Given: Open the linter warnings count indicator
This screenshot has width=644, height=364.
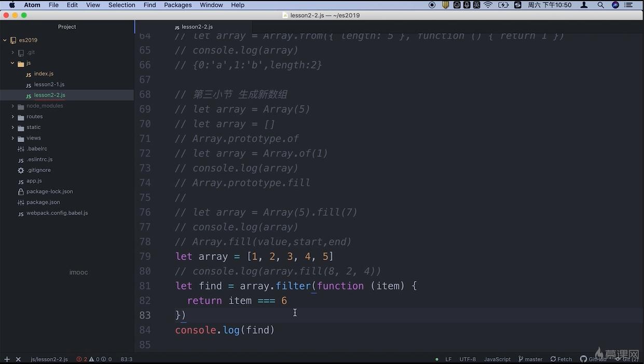Looking at the screenshot, I should pos(94,359).
